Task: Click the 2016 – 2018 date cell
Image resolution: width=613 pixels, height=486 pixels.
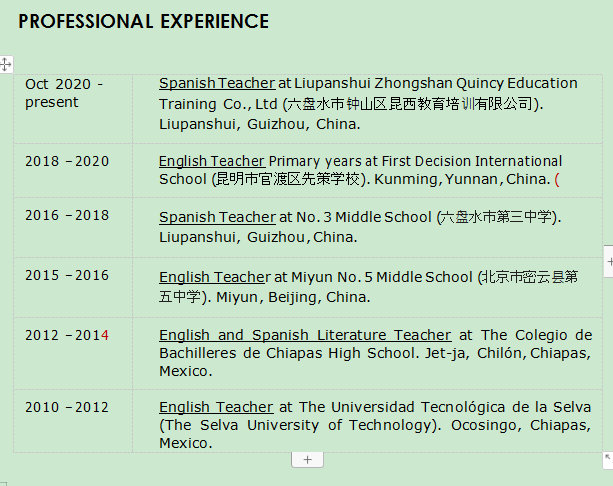Action: pyautogui.click(x=67, y=217)
